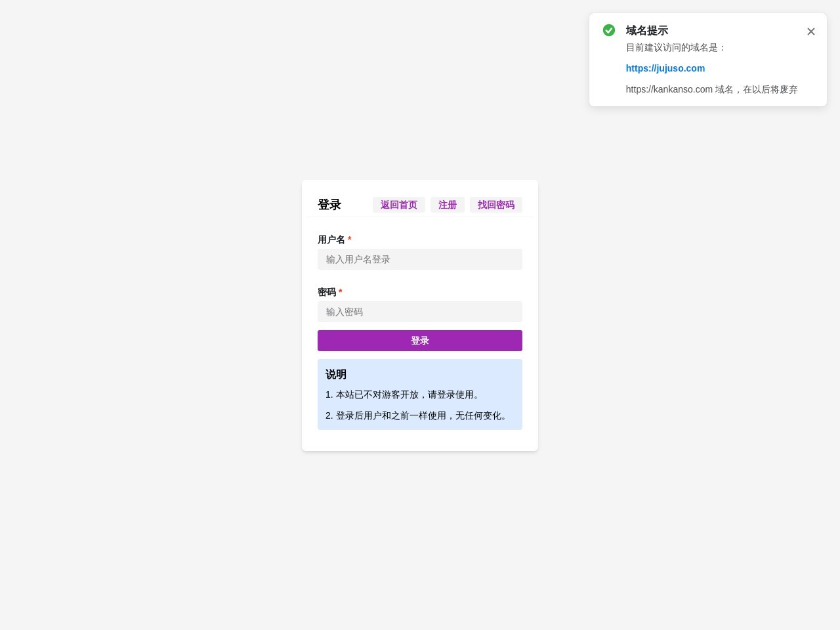Click the 域名提示 notification title
The height and width of the screenshot is (630, 840).
coord(647,30)
